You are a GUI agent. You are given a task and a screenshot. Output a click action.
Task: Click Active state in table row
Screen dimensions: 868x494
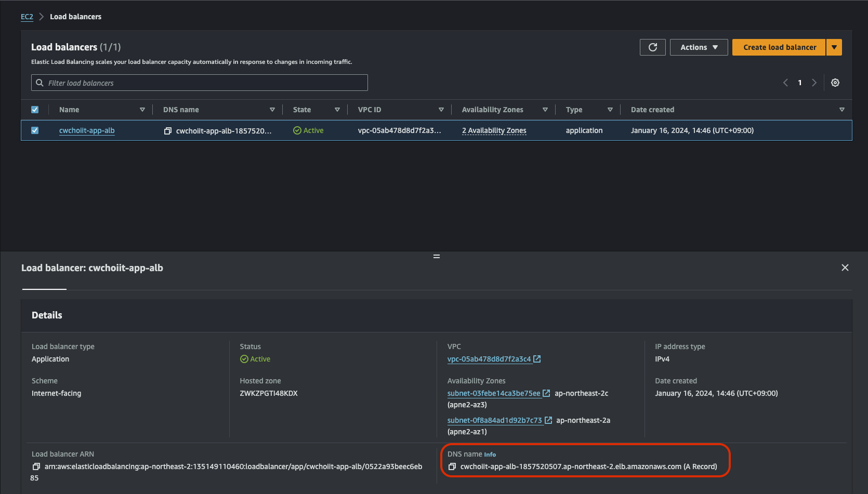(308, 130)
